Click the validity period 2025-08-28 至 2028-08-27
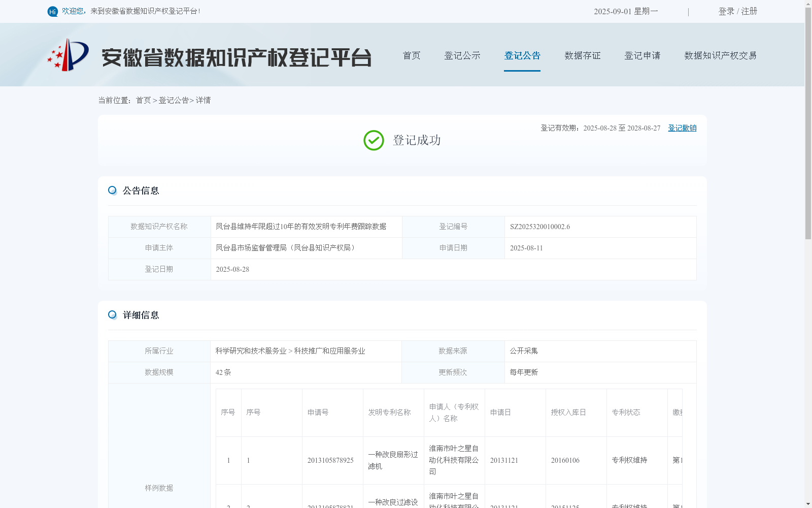Viewport: 812px width, 508px height. 622,128
